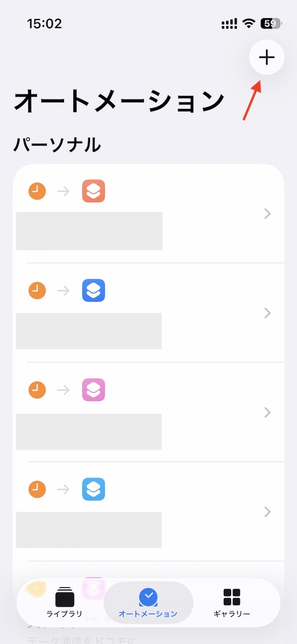Tap the plus button to add automation
This screenshot has height=644, width=297.
(x=267, y=58)
